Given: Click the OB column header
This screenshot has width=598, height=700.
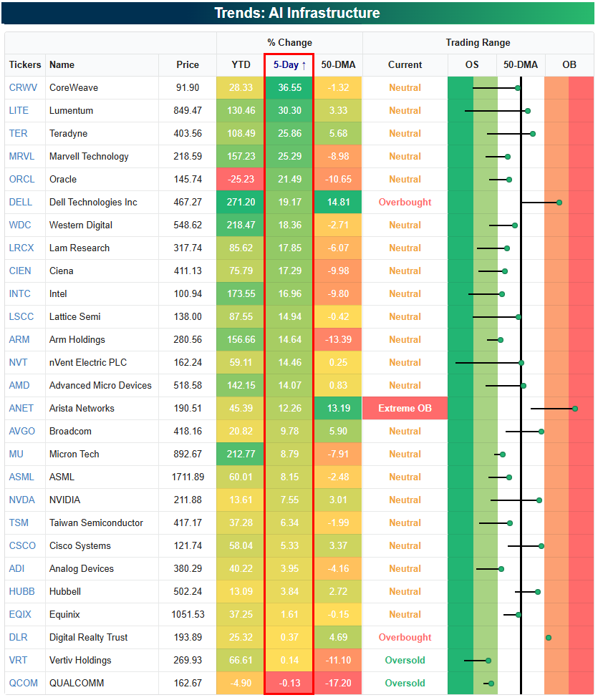Looking at the screenshot, I should tap(569, 64).
